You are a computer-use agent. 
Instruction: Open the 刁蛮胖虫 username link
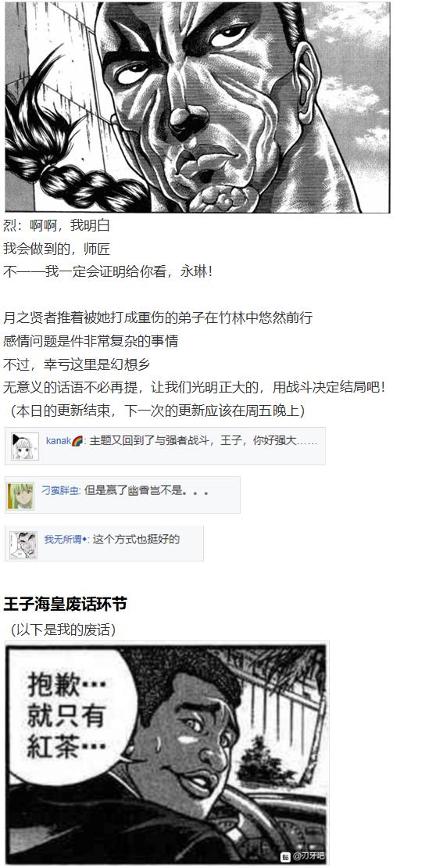[x=59, y=490]
